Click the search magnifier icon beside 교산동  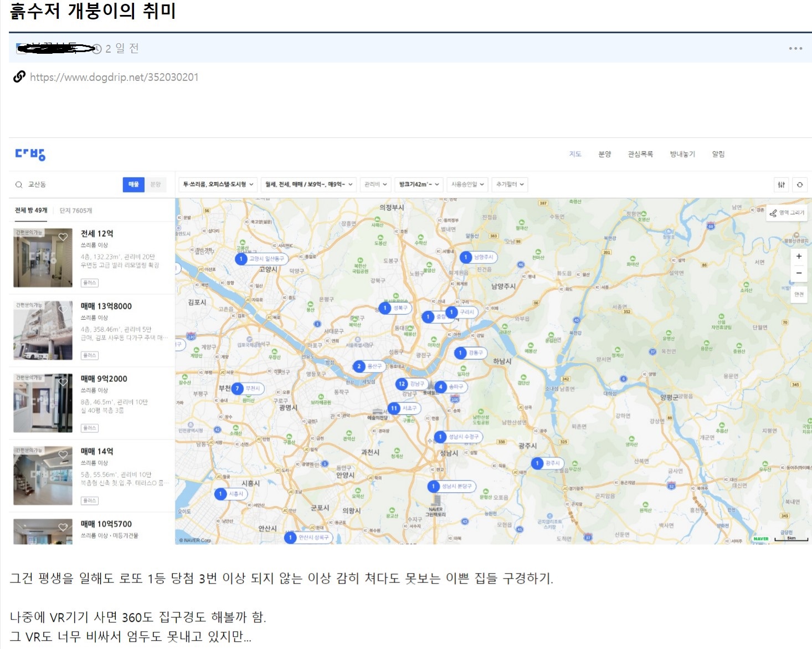[x=19, y=185]
